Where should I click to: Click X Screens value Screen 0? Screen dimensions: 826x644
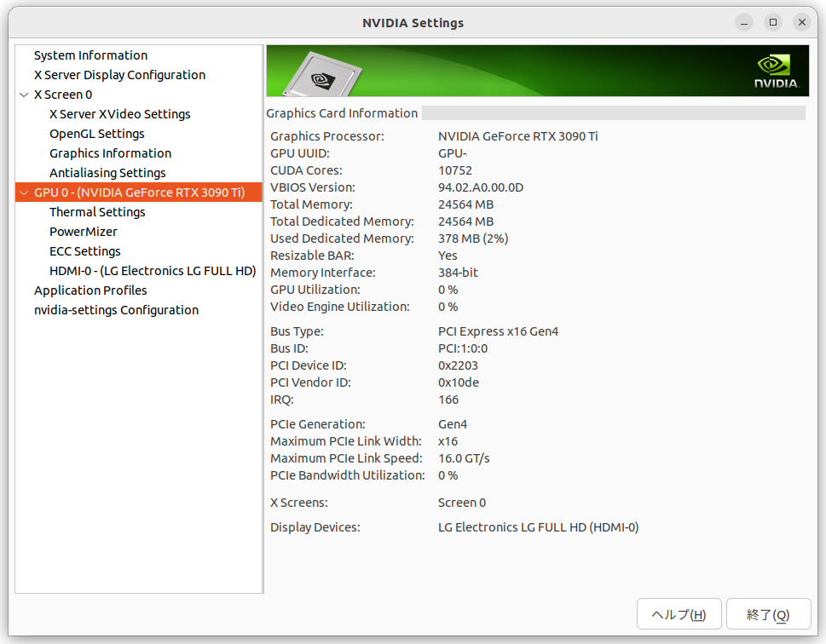[462, 503]
